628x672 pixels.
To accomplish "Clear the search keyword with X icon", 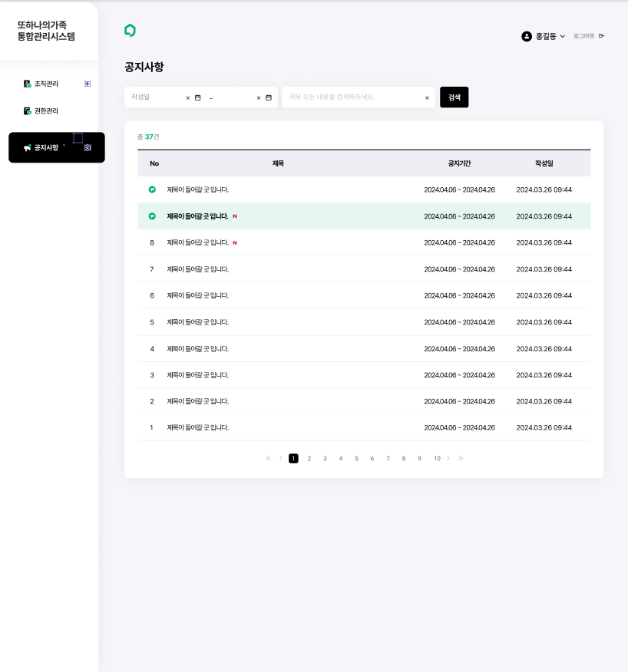I will (428, 97).
